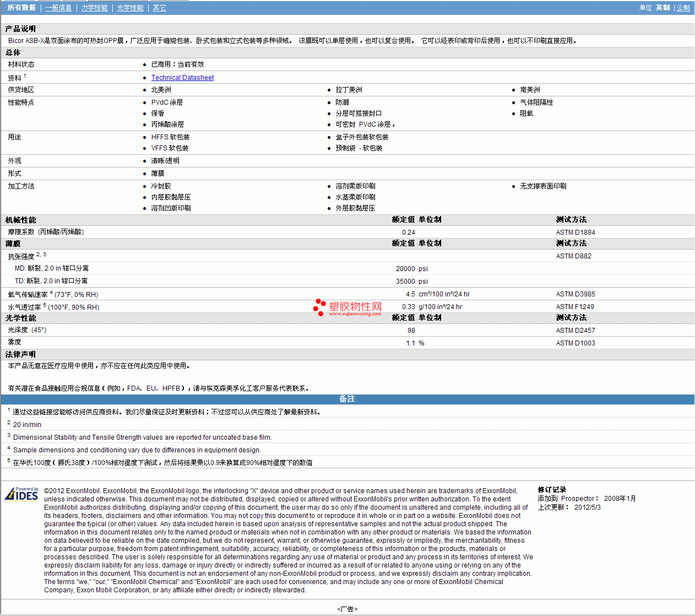Screen dimensions: 695x616
Task: Click the 机械性能 section header
Action: [x=21, y=220]
